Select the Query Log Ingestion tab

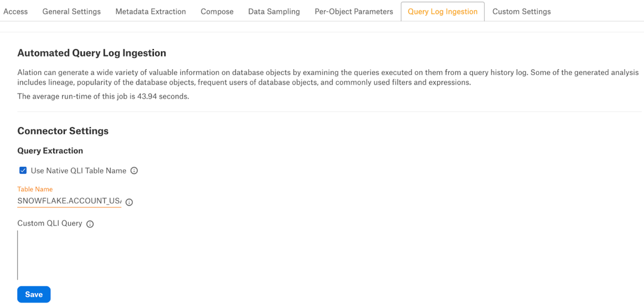(x=442, y=11)
